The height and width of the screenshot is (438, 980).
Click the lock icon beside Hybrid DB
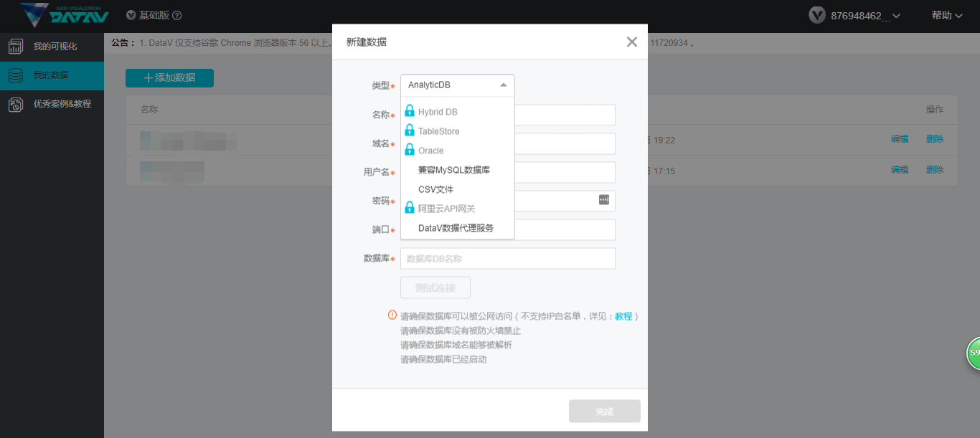[410, 111]
